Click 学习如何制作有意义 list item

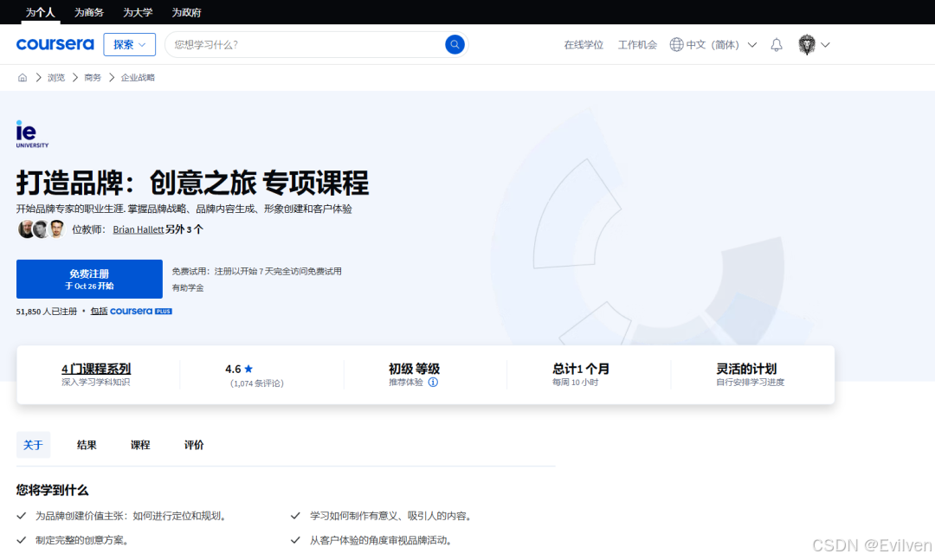pyautogui.click(x=390, y=516)
